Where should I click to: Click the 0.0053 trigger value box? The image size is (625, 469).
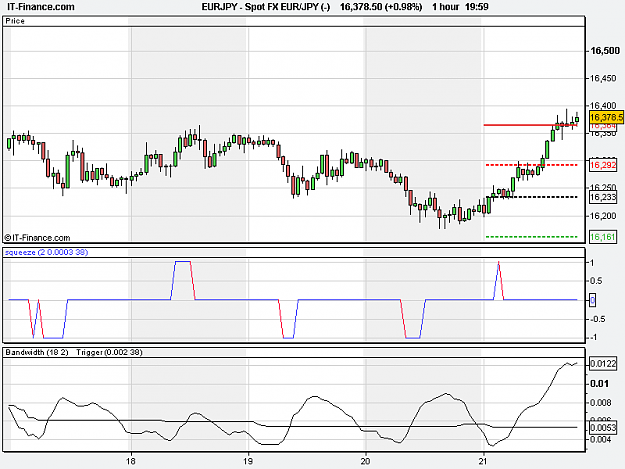tap(603, 428)
